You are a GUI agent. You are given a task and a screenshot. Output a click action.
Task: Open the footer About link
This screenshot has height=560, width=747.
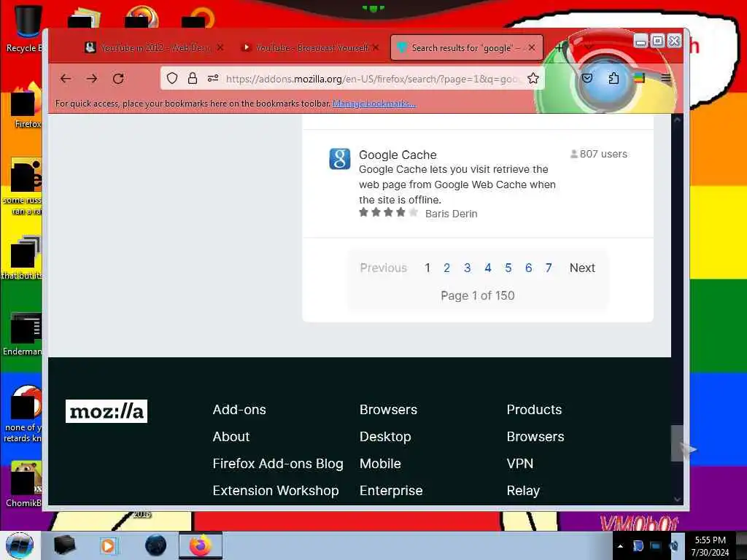pos(231,437)
